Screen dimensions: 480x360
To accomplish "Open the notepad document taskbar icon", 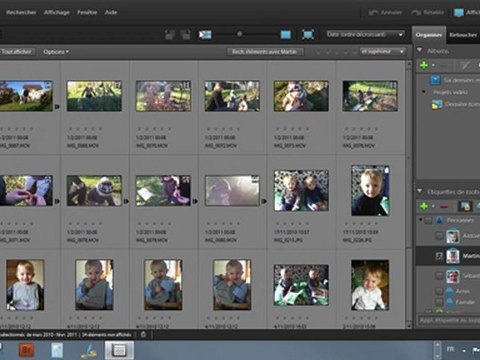I will (x=57, y=350).
